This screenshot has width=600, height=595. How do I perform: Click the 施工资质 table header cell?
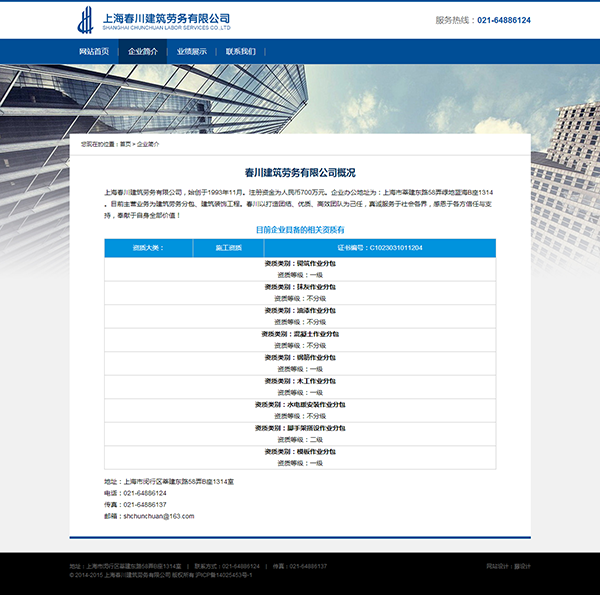[x=228, y=248]
